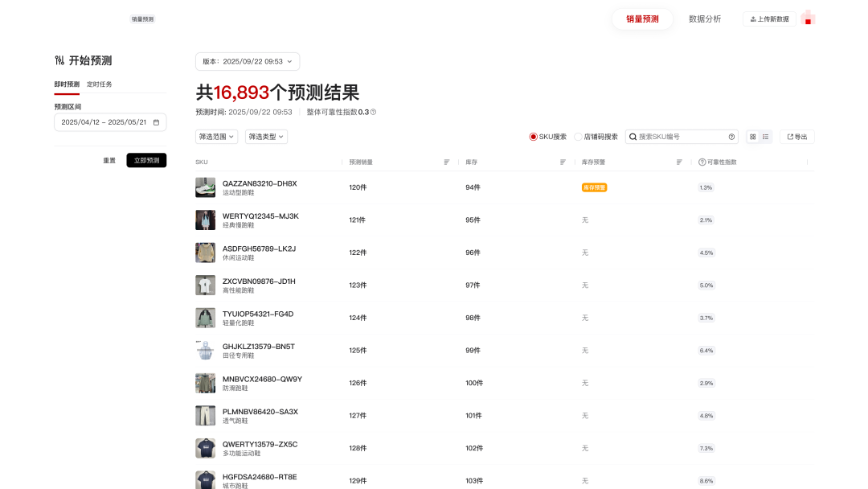Switch to grid view layout

(x=752, y=137)
